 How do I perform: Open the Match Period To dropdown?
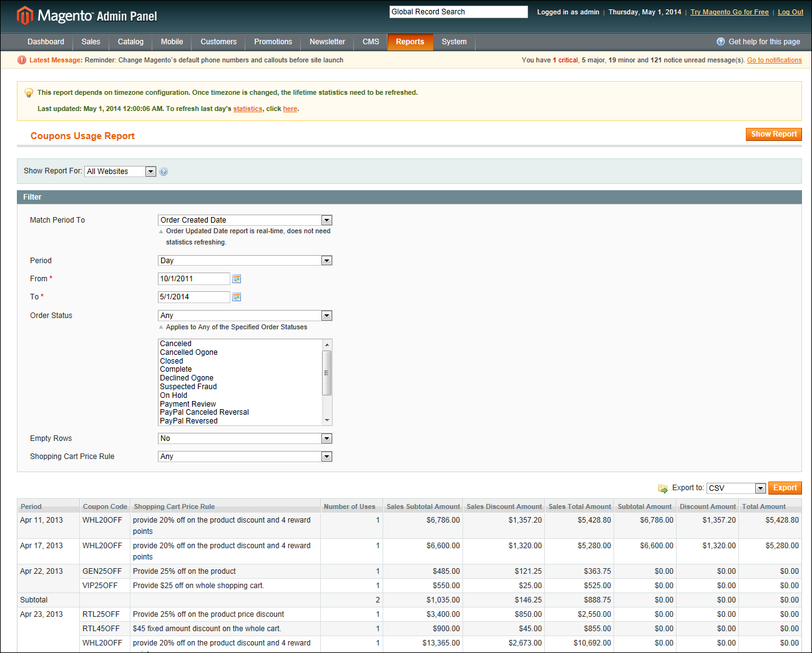[245, 220]
